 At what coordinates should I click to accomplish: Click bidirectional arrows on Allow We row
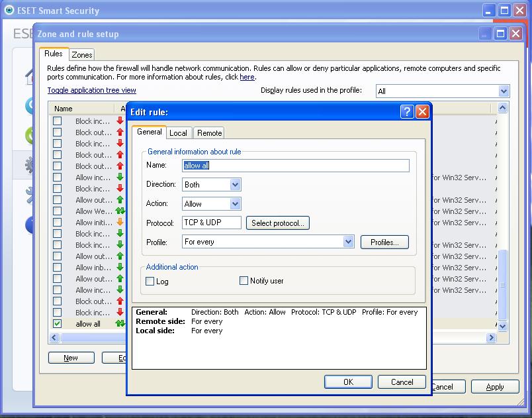(120, 211)
